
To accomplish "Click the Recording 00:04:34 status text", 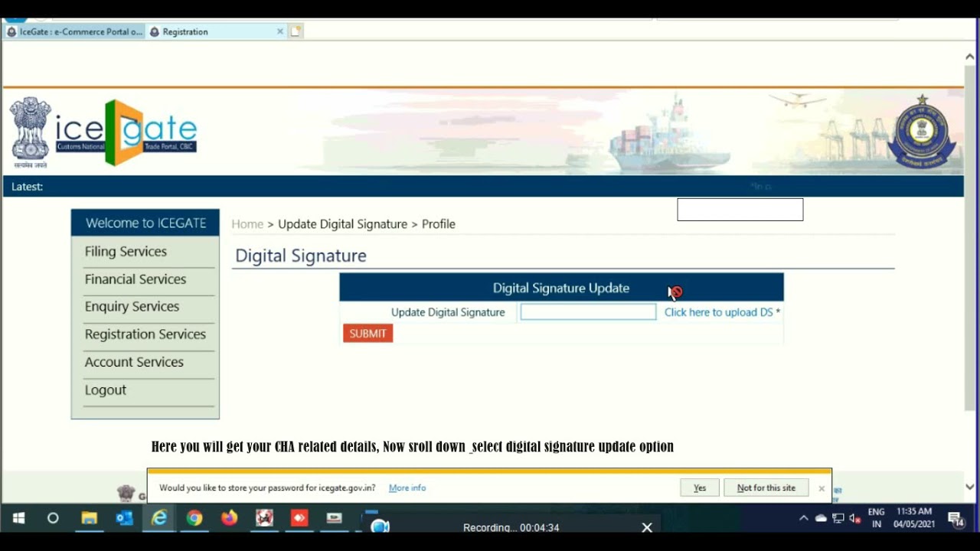I will [x=511, y=527].
